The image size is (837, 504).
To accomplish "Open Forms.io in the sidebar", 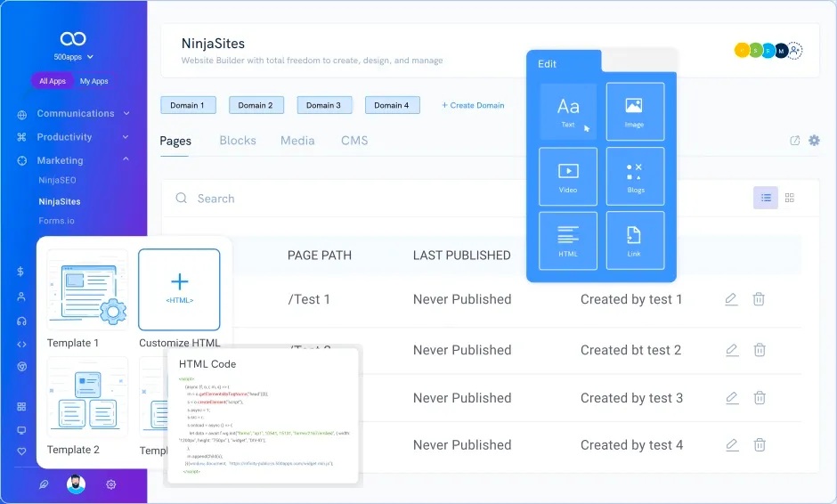I will (x=57, y=221).
